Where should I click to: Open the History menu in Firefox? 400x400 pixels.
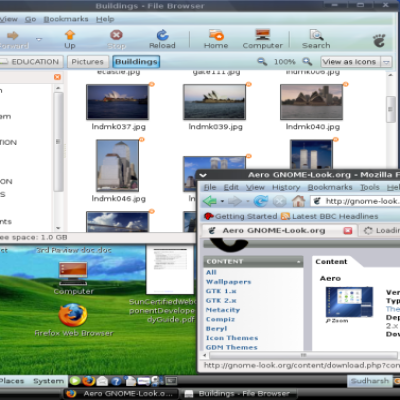click(286, 187)
